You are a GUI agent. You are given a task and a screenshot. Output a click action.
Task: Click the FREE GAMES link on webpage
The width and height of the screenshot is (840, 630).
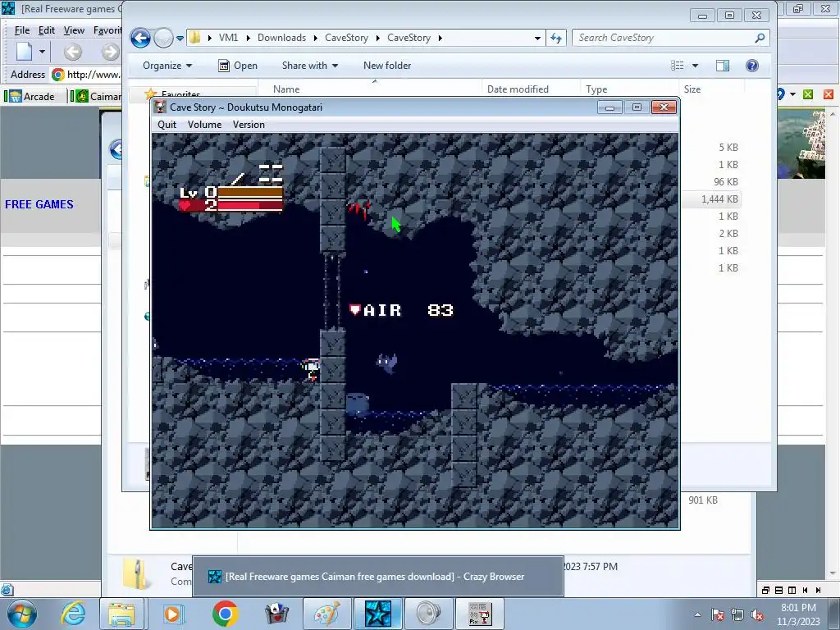point(39,204)
